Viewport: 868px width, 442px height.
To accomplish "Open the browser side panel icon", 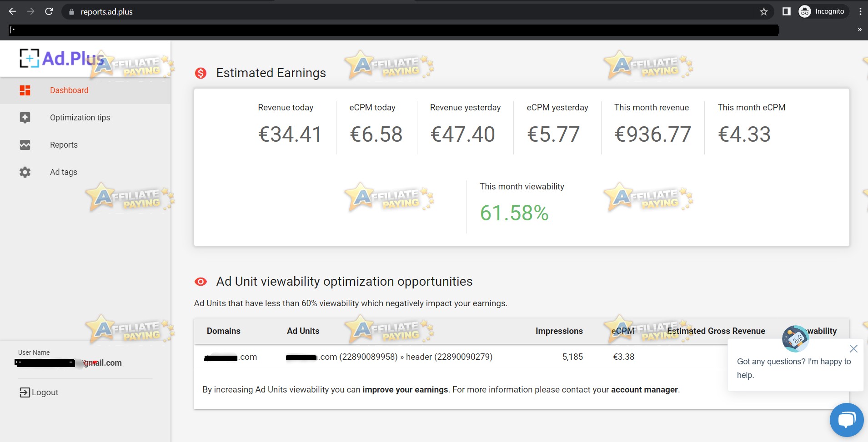I will point(786,11).
